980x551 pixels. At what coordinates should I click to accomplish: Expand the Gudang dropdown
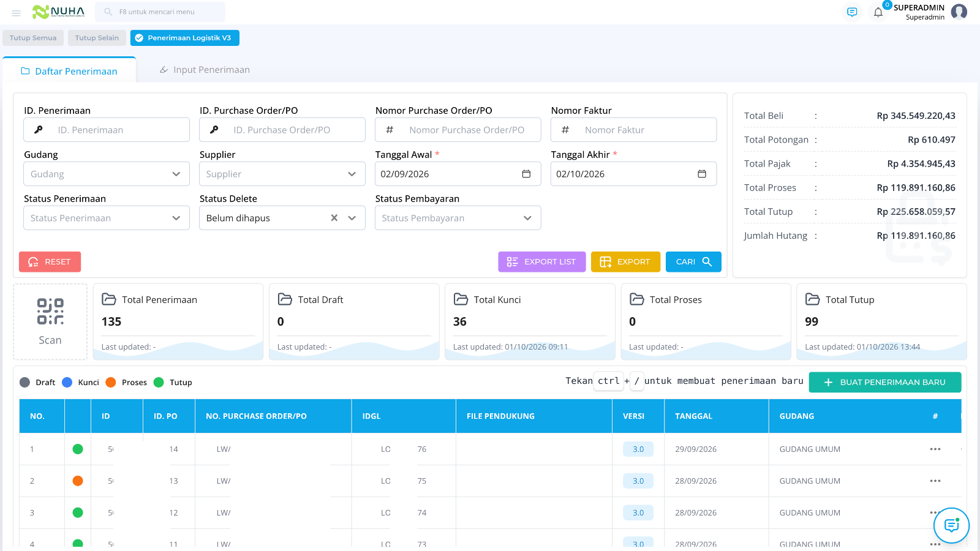[x=107, y=174]
